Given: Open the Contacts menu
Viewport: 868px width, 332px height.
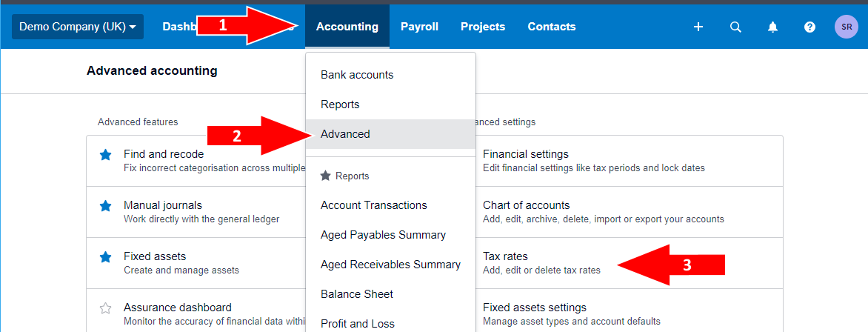Looking at the screenshot, I should click(x=551, y=27).
